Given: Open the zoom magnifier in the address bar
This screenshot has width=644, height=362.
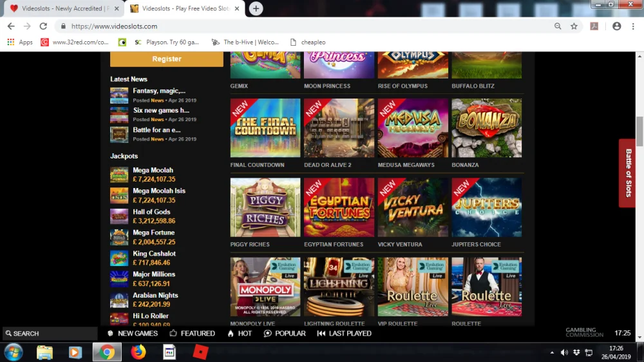Looking at the screenshot, I should pos(558,26).
